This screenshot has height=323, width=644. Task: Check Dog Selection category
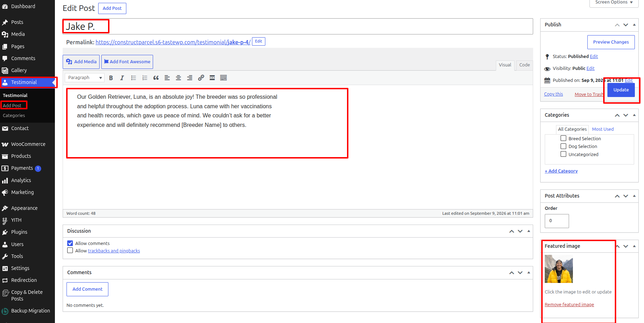coord(563,146)
